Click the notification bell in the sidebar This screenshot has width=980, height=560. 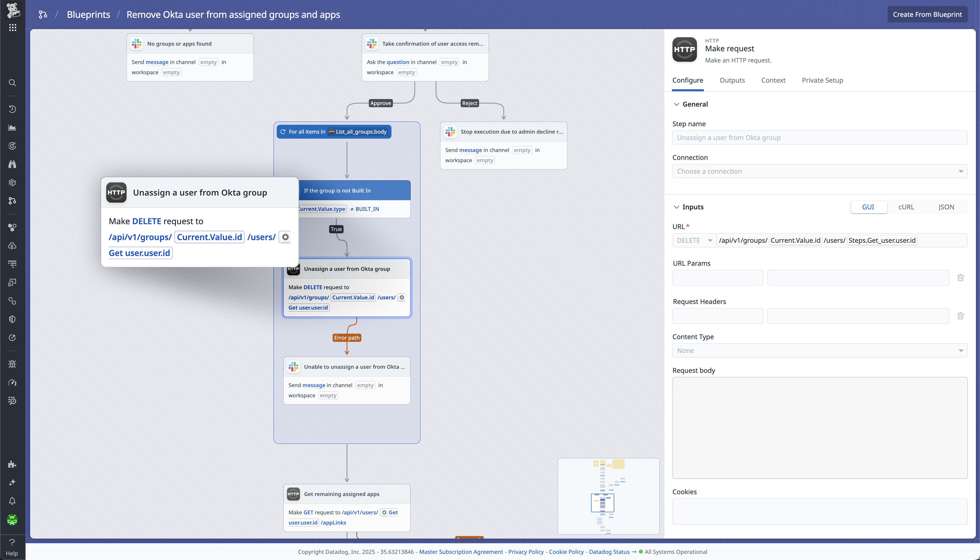[x=12, y=501]
